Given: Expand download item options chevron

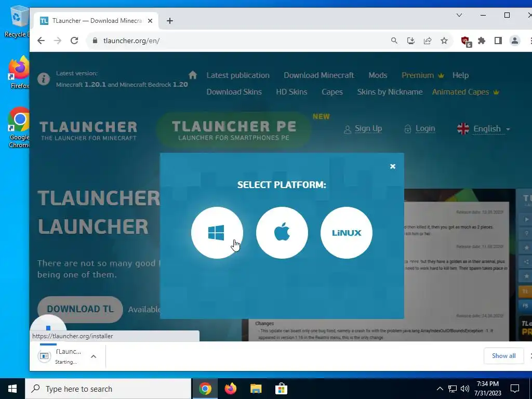Looking at the screenshot, I should (x=94, y=356).
